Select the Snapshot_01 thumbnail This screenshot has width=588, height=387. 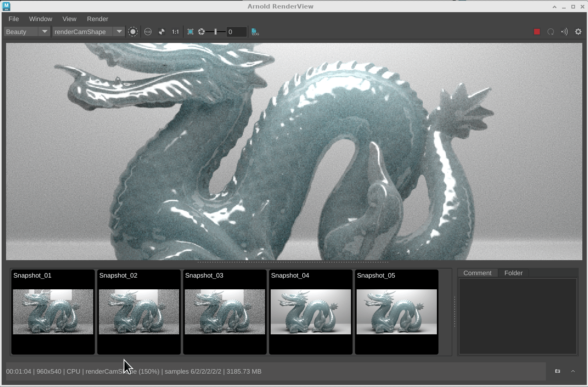pyautogui.click(x=53, y=312)
